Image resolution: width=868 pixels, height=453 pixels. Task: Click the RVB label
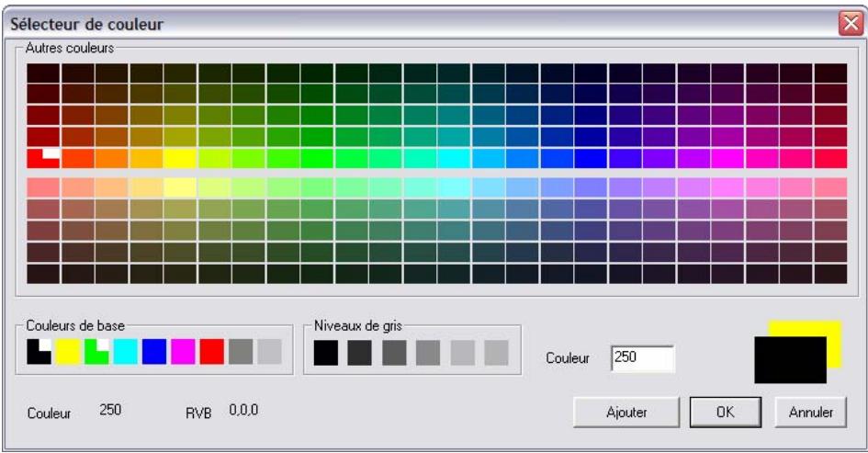pyautogui.click(x=198, y=413)
